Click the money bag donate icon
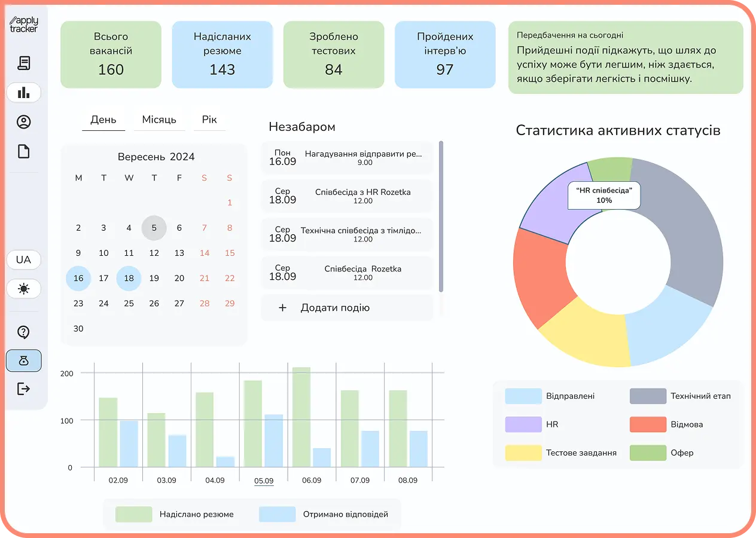 (24, 361)
